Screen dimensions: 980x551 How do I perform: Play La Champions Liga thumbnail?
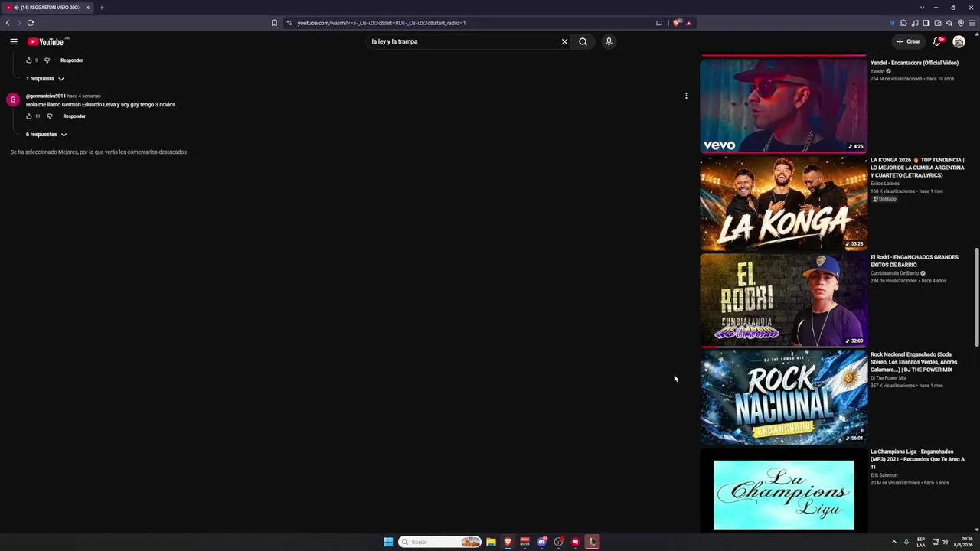[783, 490]
